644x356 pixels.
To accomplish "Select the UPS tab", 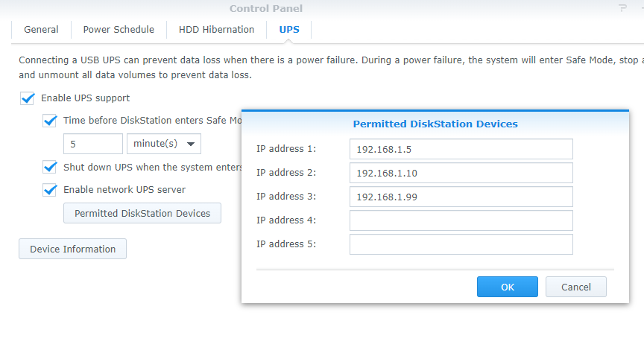I will tap(289, 30).
